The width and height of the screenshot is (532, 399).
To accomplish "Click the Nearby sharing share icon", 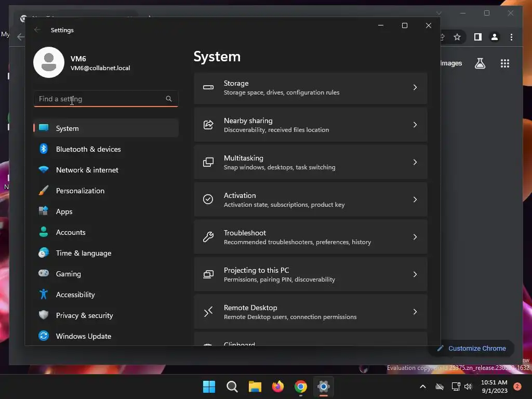I will click(x=208, y=125).
